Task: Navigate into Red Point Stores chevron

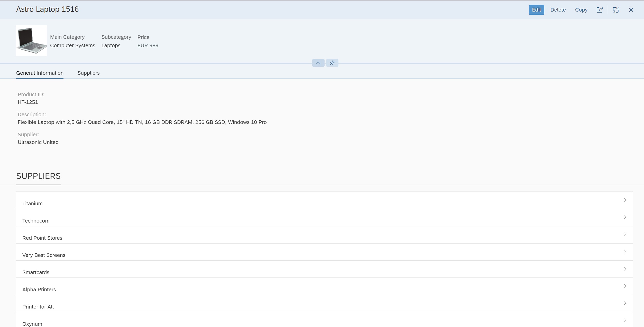Action: 625,234
